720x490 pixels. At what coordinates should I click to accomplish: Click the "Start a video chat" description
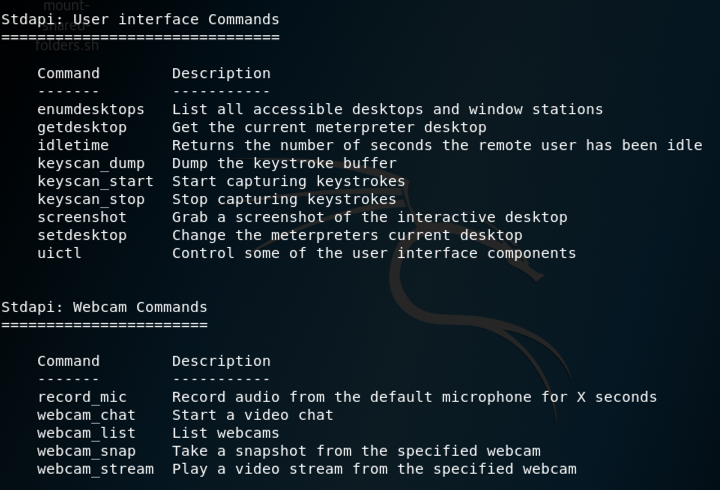253,415
